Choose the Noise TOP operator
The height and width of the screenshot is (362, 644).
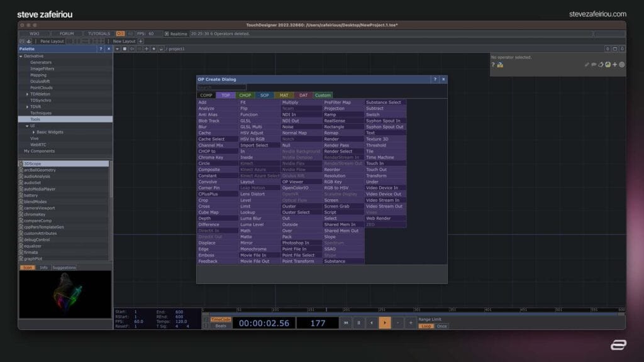click(301, 127)
